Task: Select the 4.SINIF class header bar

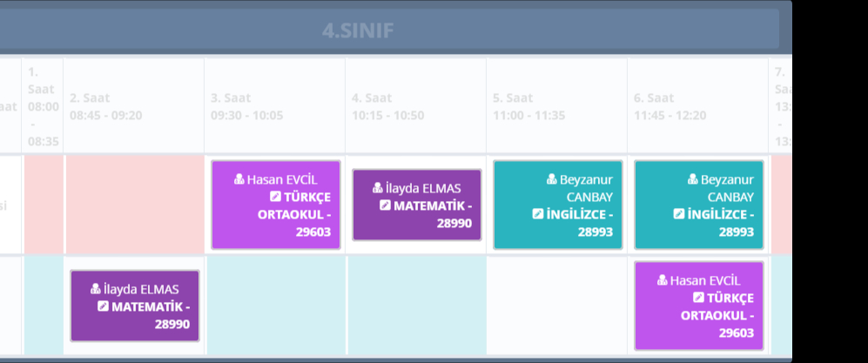Action: coord(357,30)
